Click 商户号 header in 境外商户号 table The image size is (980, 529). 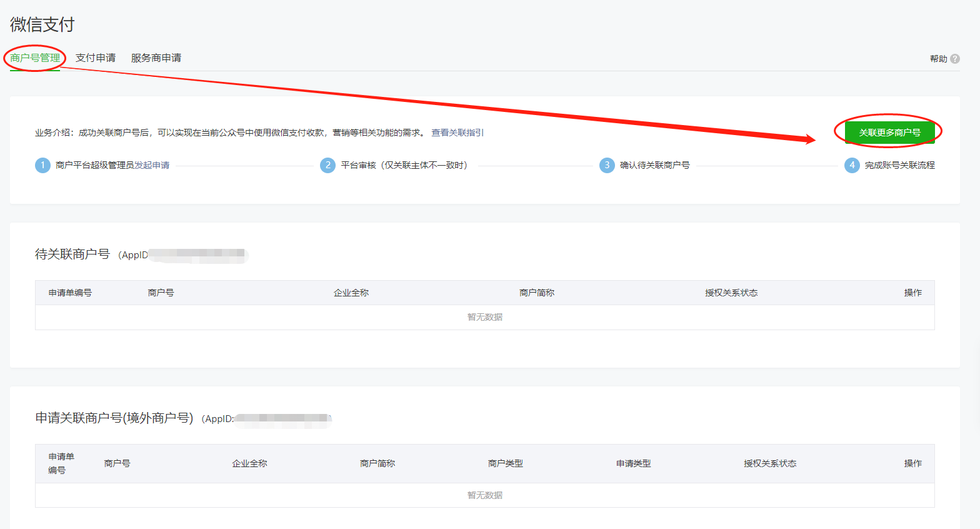click(x=117, y=463)
